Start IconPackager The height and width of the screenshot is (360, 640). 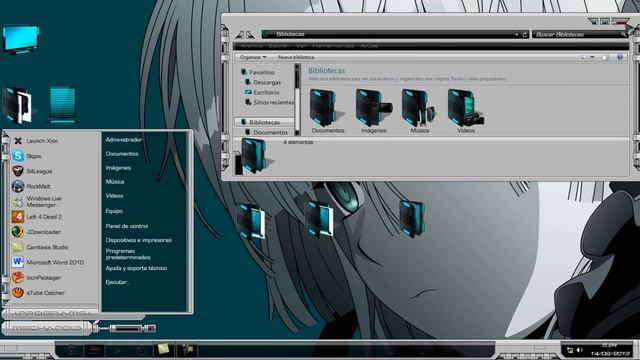tap(36, 278)
